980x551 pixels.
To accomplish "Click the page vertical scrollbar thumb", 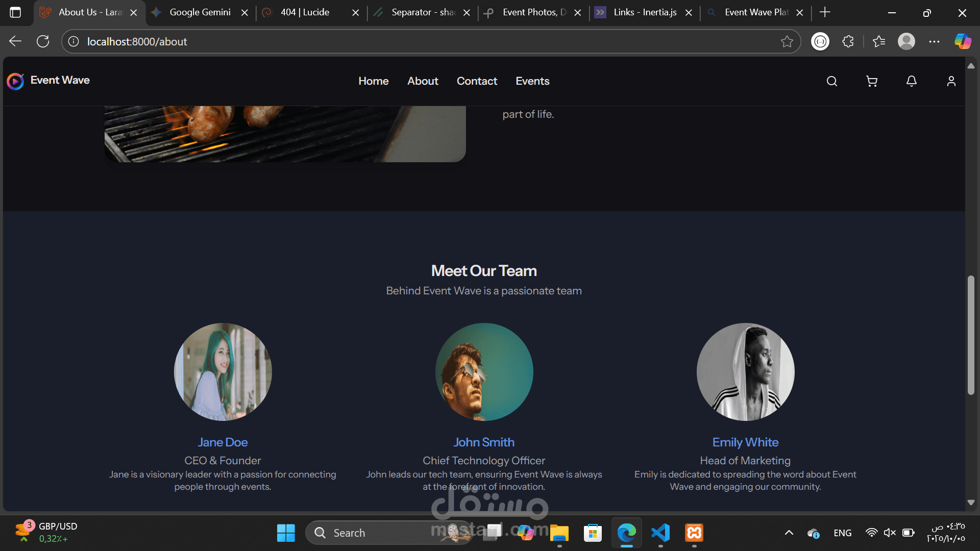I will tap(971, 335).
